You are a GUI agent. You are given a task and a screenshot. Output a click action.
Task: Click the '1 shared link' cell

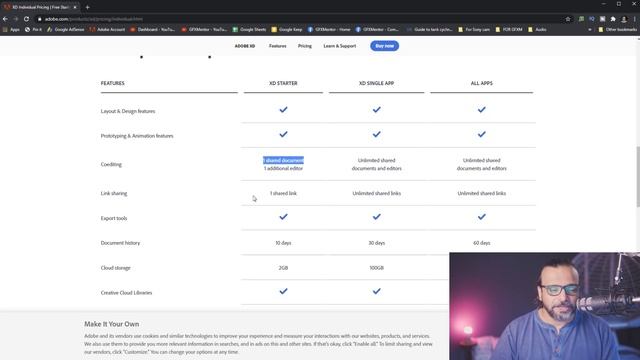pyautogui.click(x=283, y=193)
